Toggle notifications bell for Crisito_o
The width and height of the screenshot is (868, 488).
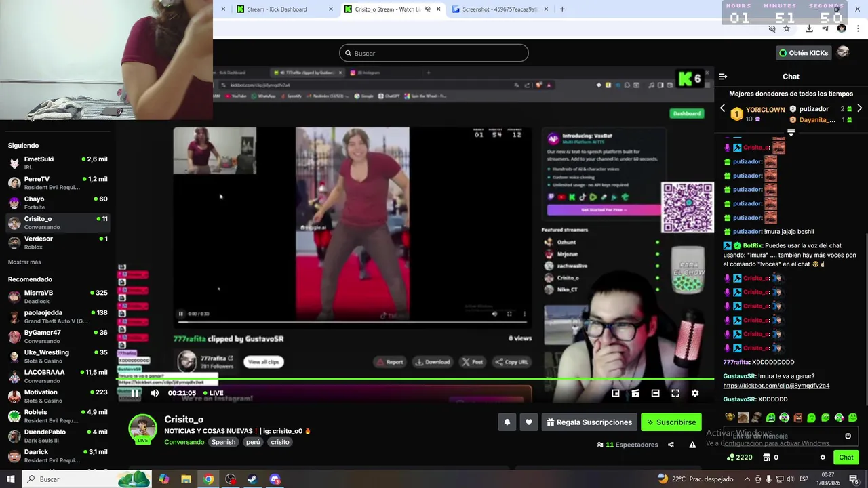tap(507, 422)
